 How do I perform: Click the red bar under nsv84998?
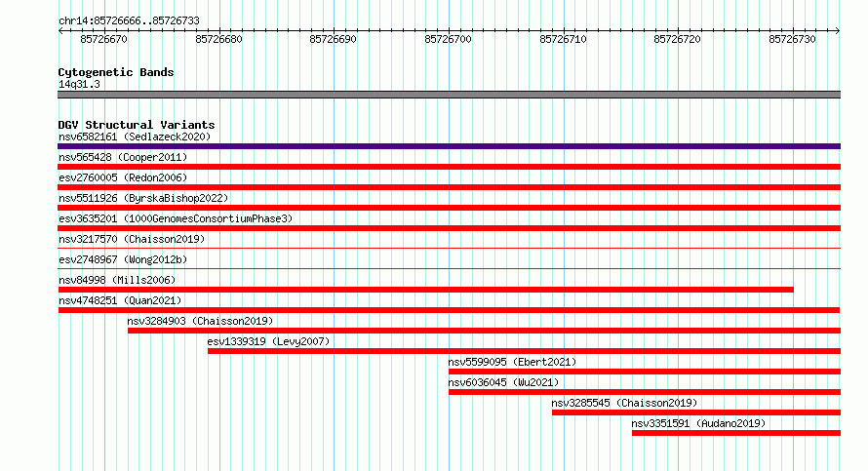point(425,290)
